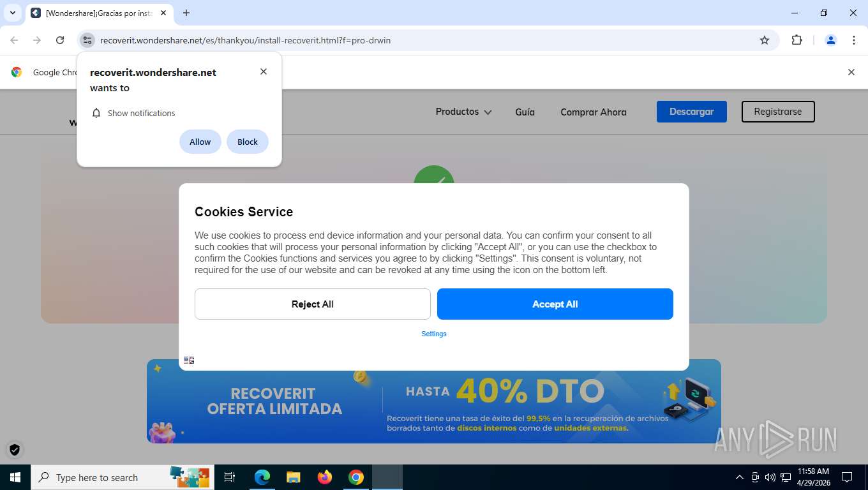Click the Cookies Service heading
Viewport: 868px width, 490px height.
244,212
